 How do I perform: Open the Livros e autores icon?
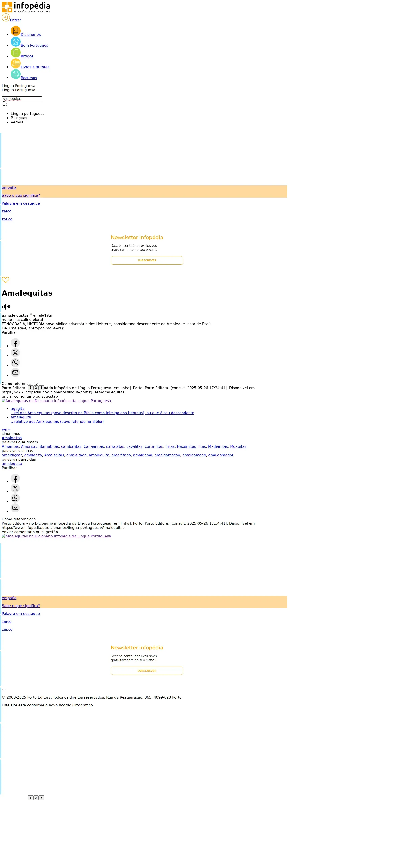[16, 63]
